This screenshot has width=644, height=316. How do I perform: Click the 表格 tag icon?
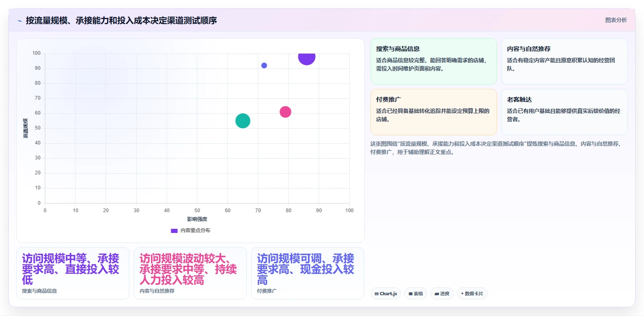(410, 294)
